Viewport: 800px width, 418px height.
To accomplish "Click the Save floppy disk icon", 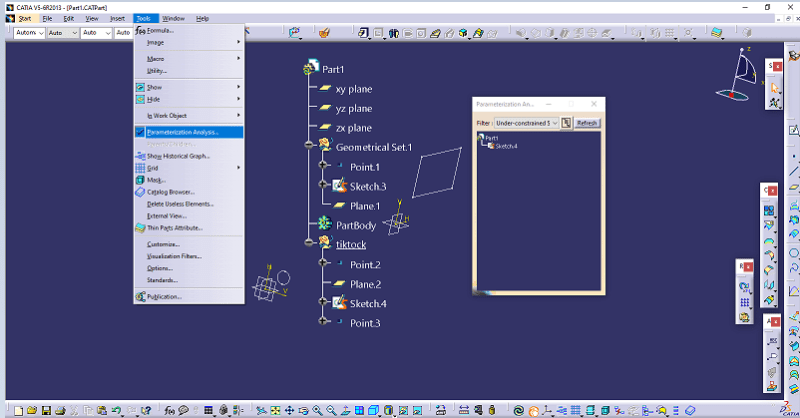I will click(x=46, y=410).
